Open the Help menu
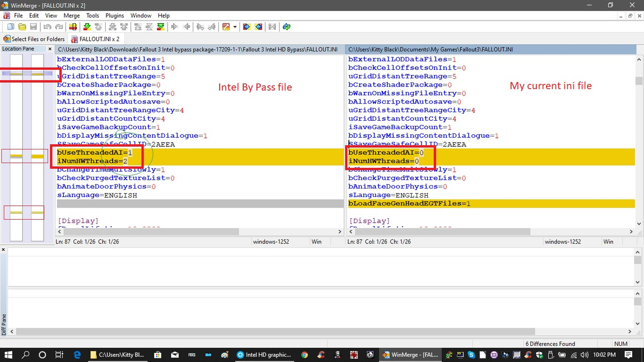 tap(164, 16)
